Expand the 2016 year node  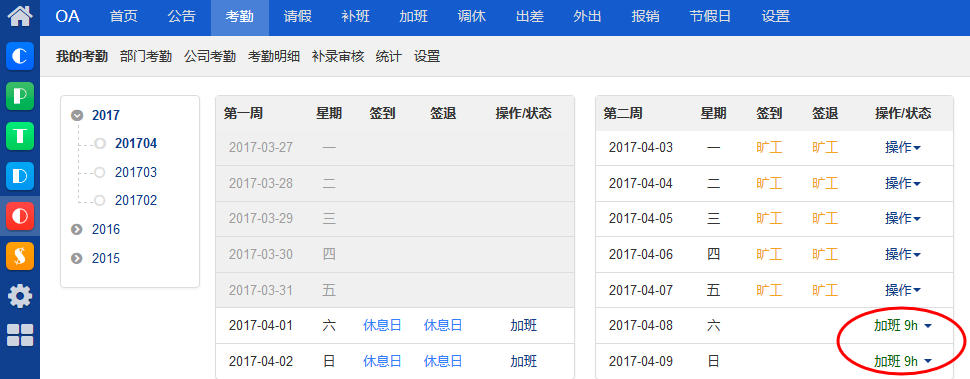(77, 229)
